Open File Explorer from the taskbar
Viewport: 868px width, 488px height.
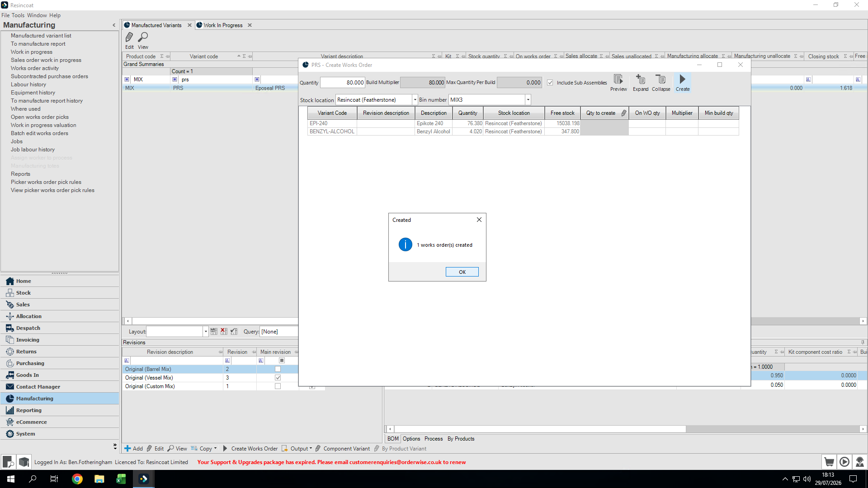[x=99, y=479]
